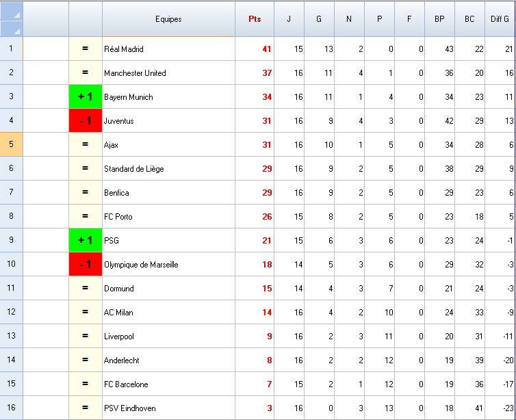Click Réal Madrid's 41 points cell

click(x=255, y=49)
